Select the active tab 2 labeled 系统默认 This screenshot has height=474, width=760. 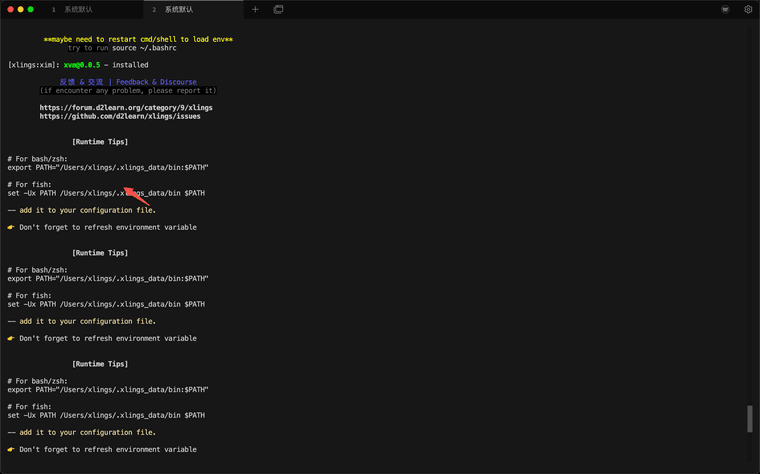coord(178,9)
